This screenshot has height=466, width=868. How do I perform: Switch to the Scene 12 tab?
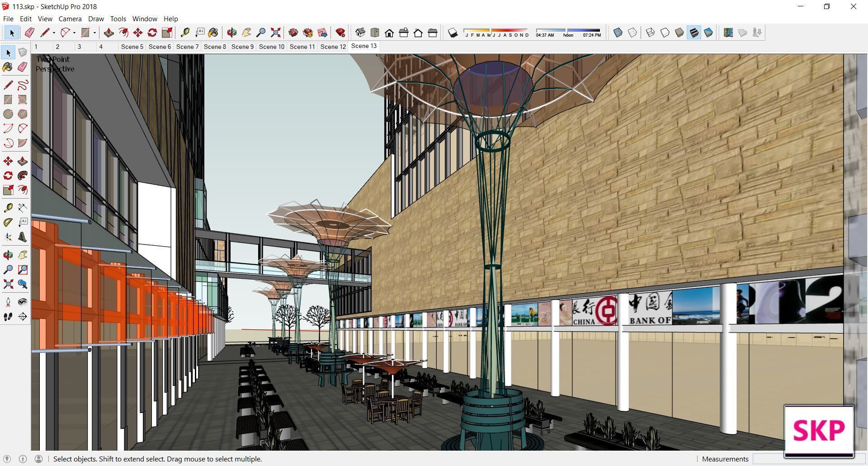pos(333,47)
